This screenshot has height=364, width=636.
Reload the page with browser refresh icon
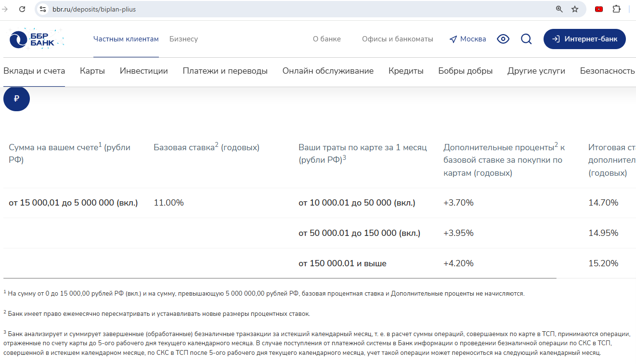(x=22, y=9)
